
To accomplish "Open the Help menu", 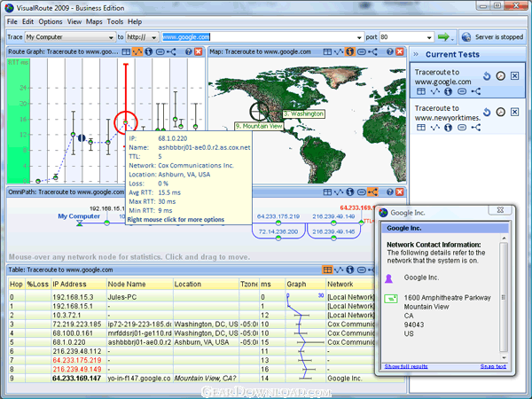I will tap(135, 21).
